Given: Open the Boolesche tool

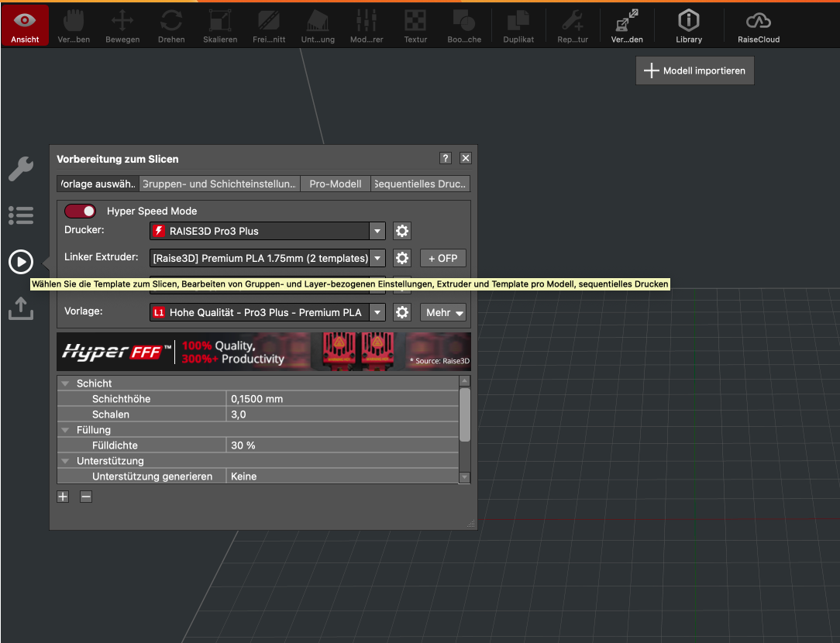Looking at the screenshot, I should (464, 25).
